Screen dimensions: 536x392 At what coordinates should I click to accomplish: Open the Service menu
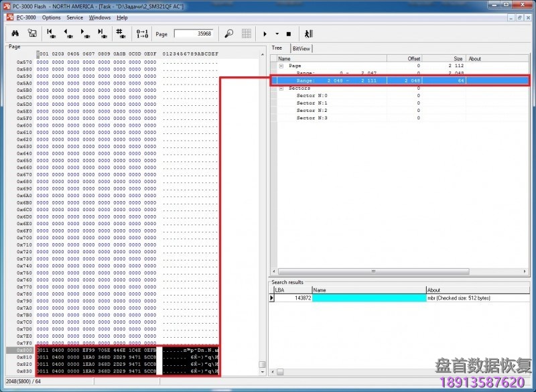coord(75,17)
